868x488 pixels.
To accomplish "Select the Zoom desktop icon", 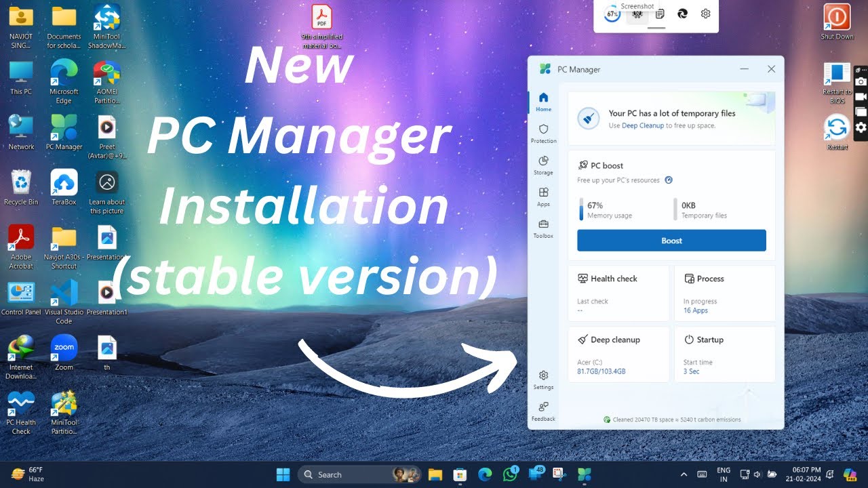I will pyautogui.click(x=64, y=352).
